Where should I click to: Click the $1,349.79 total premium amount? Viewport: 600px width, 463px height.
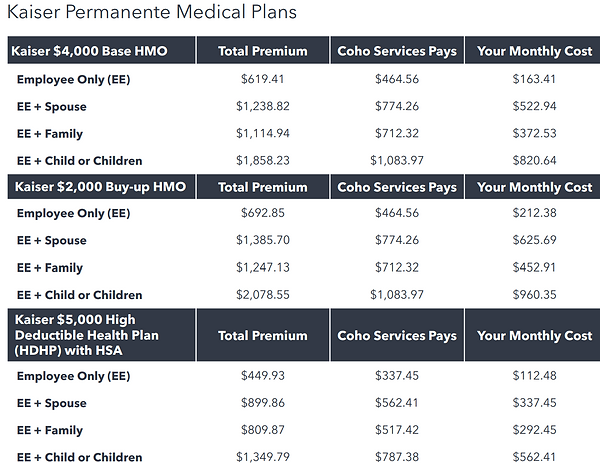tap(263, 457)
